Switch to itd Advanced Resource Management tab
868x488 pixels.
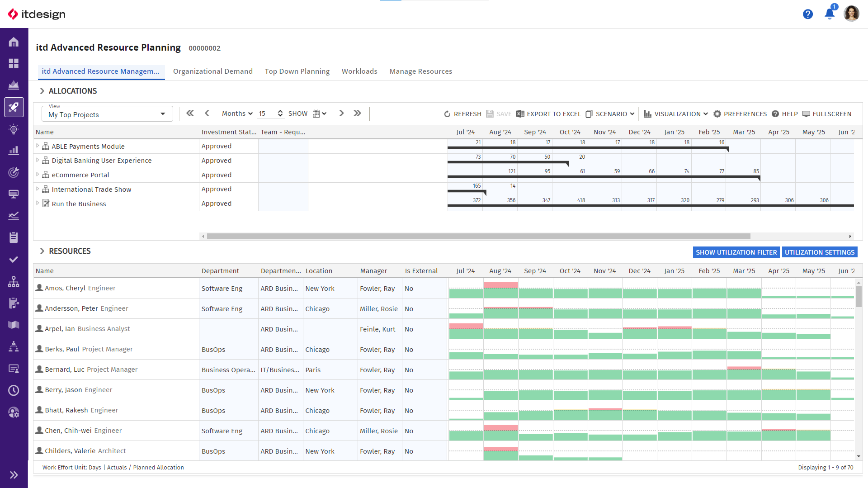point(100,71)
